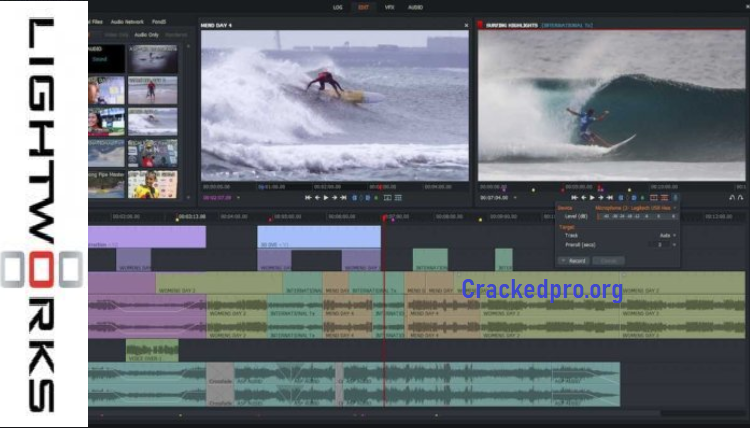Click the red playhead on timeline ruler
The width and height of the screenshot is (750, 428).
(384, 218)
